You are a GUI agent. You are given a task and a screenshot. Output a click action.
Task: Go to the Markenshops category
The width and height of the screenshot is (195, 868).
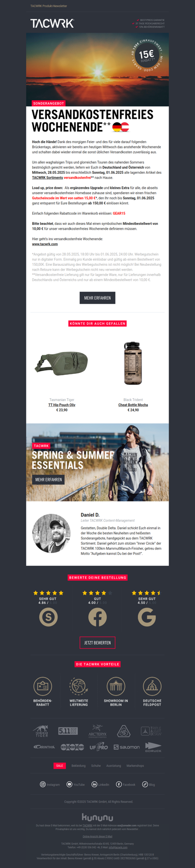pyautogui.click(x=135, y=766)
